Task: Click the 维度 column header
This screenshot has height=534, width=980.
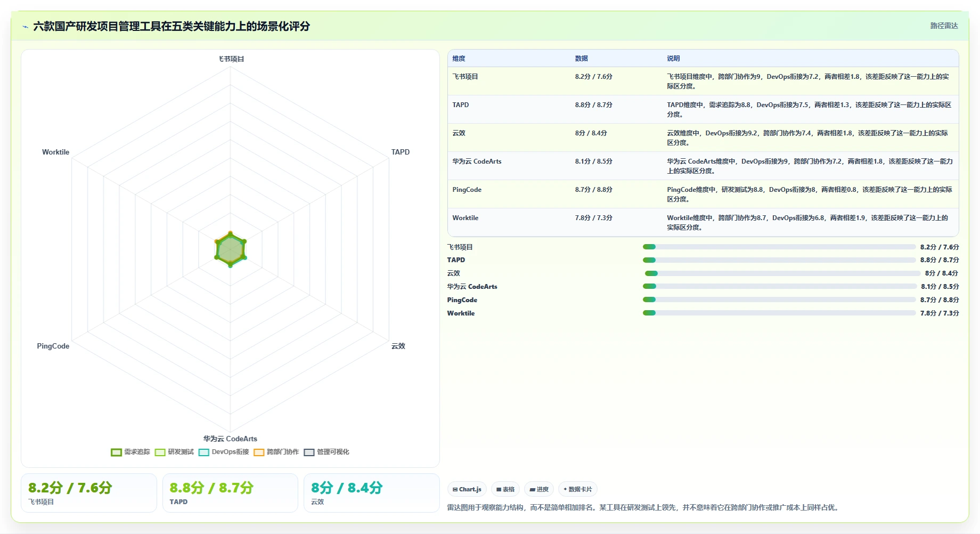Action: click(459, 59)
